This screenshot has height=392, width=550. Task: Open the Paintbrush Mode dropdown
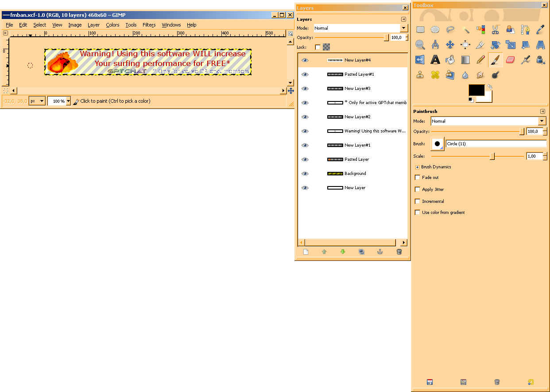coord(542,121)
